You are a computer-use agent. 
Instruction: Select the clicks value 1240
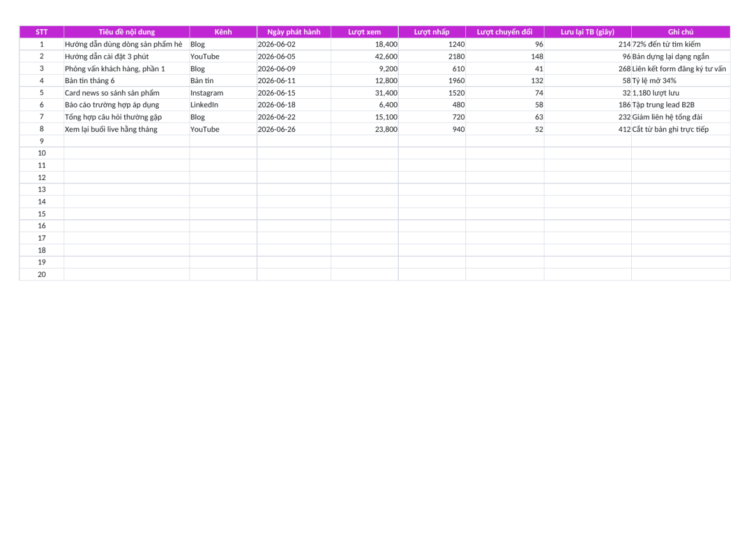[x=431, y=45]
